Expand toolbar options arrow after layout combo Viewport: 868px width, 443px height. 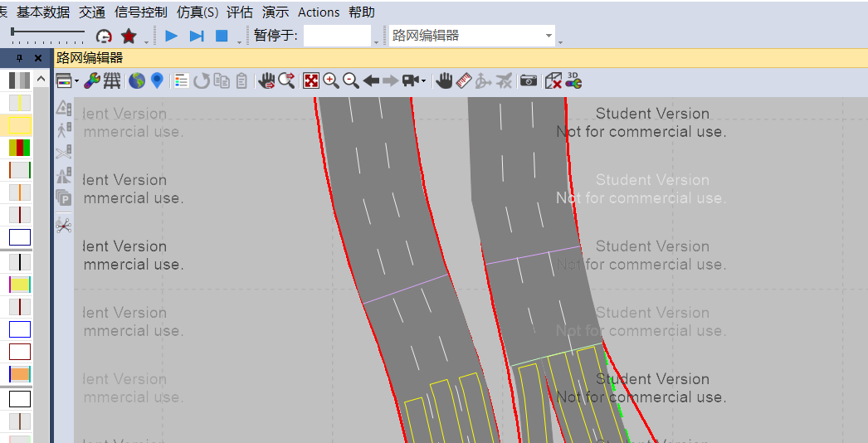click(560, 42)
